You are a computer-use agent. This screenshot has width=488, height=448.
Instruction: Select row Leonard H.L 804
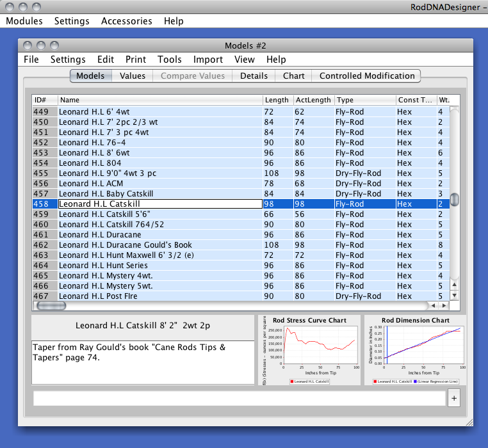[241, 163]
